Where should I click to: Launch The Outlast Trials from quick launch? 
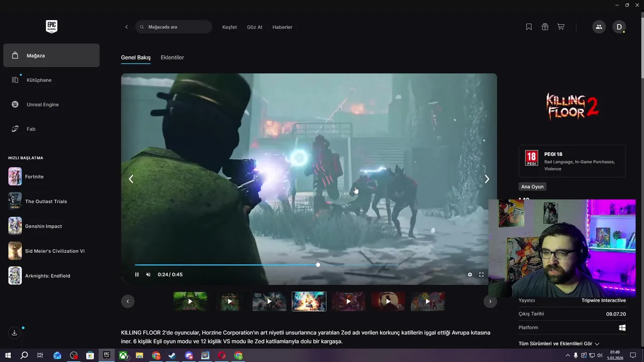[51, 201]
